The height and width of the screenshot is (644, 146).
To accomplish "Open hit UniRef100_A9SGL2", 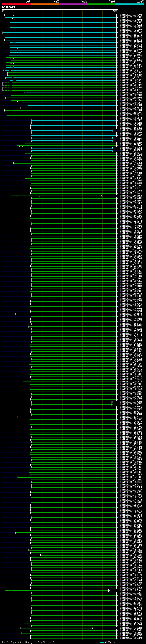I will (x=131, y=150).
